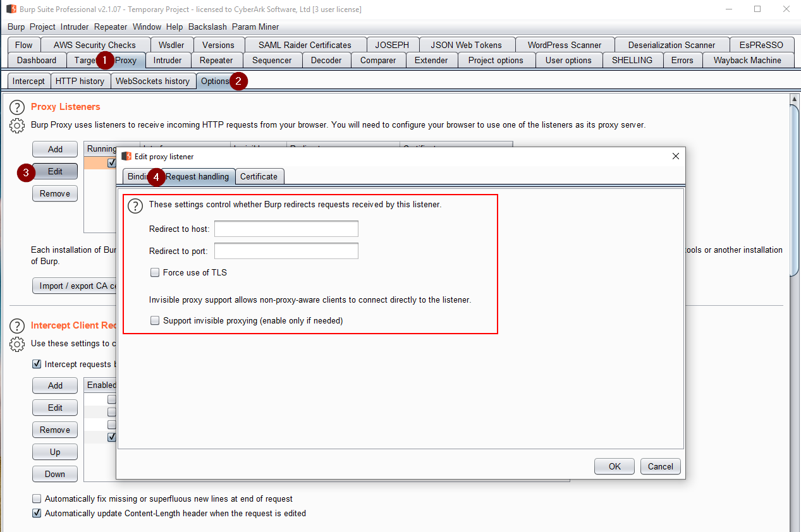Open the WebSockets history sub-tab
The height and width of the screenshot is (532, 801).
click(x=152, y=81)
